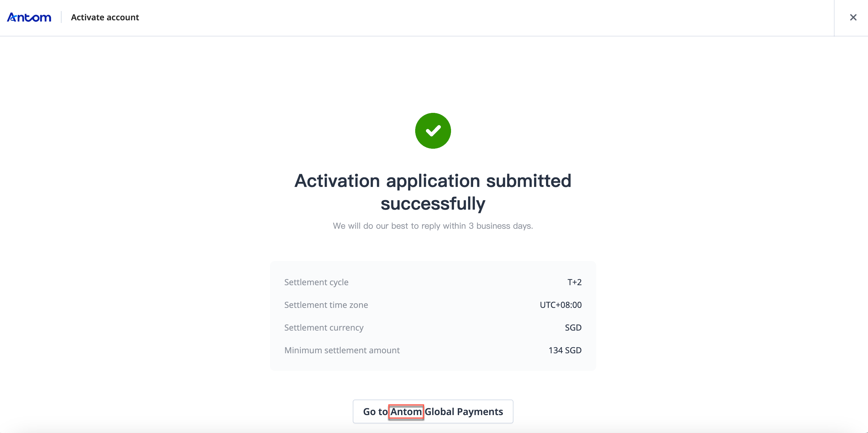Click the vertical separator beside the close icon
Screen dimensions: 868x433
coord(834,17)
